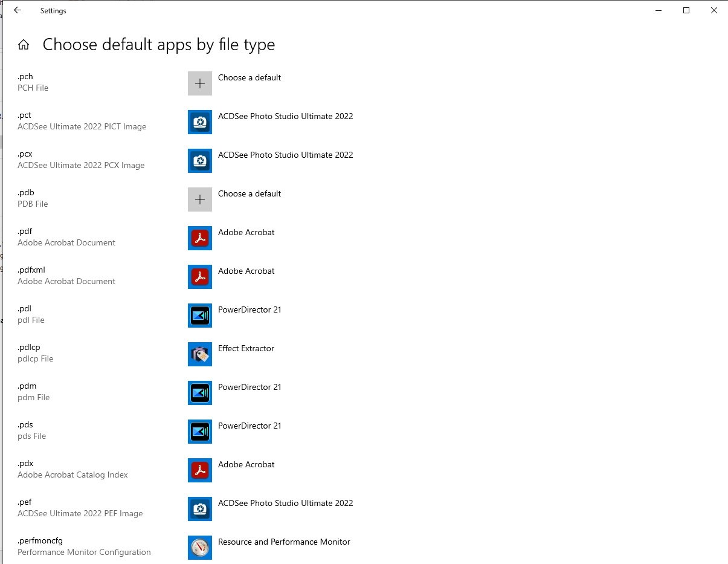Click the .pcx extension text
The image size is (728, 564).
(x=25, y=154)
